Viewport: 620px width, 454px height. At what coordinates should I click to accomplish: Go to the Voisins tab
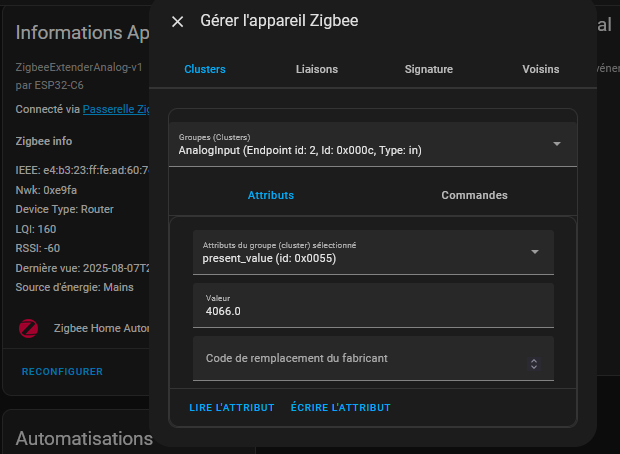tap(540, 69)
